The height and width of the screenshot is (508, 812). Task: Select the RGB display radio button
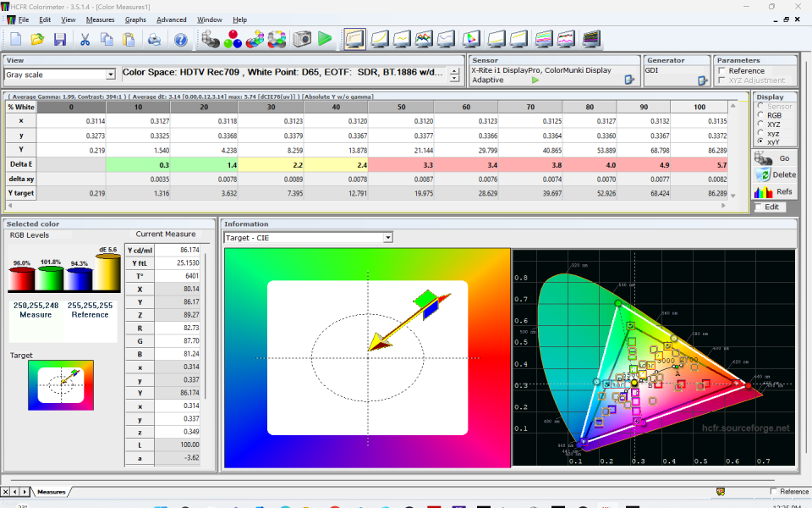(x=760, y=115)
